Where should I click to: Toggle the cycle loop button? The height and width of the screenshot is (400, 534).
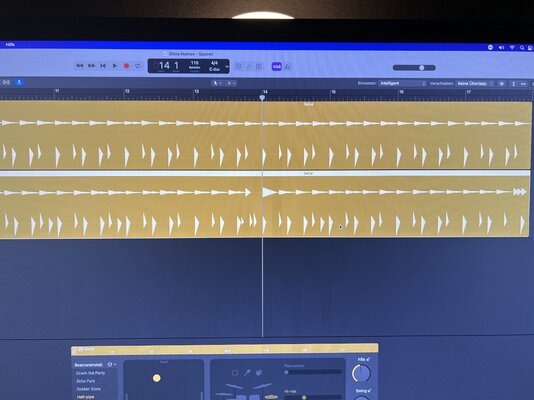point(138,66)
